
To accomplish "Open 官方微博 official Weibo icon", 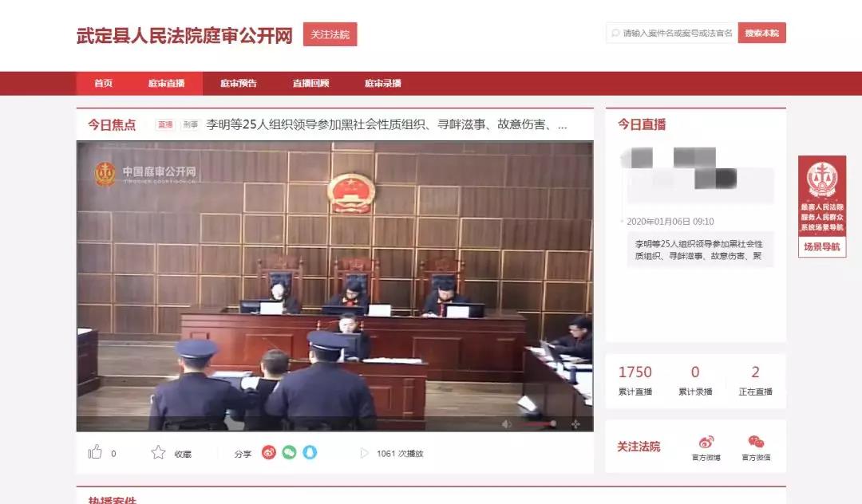I will (706, 443).
